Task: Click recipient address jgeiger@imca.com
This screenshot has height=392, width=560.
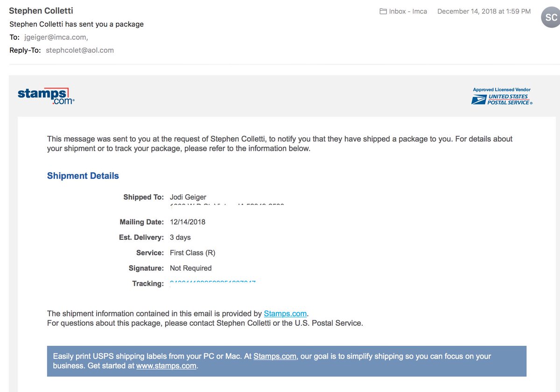Action: point(56,37)
